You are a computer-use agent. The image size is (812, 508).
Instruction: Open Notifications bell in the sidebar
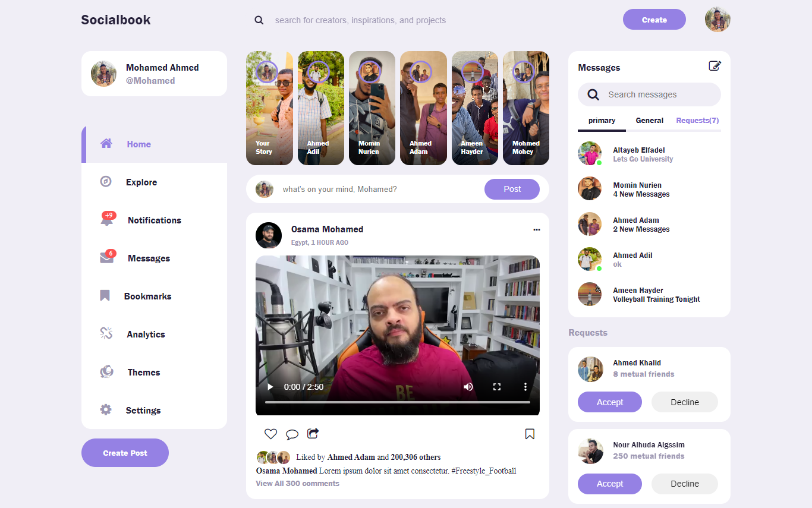tap(107, 220)
